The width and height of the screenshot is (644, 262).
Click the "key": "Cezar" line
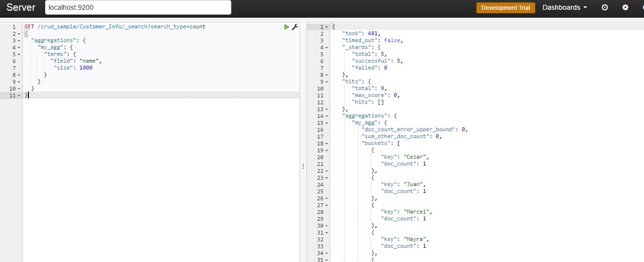(x=405, y=157)
